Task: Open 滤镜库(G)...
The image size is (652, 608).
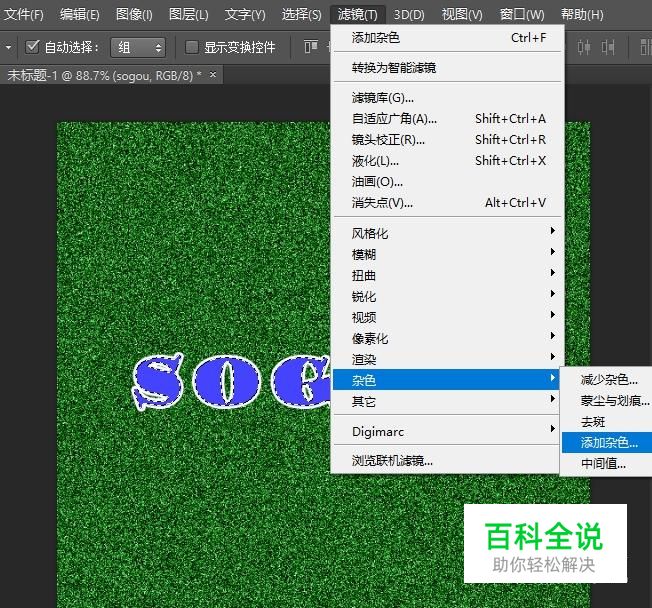Action: [x=447, y=98]
